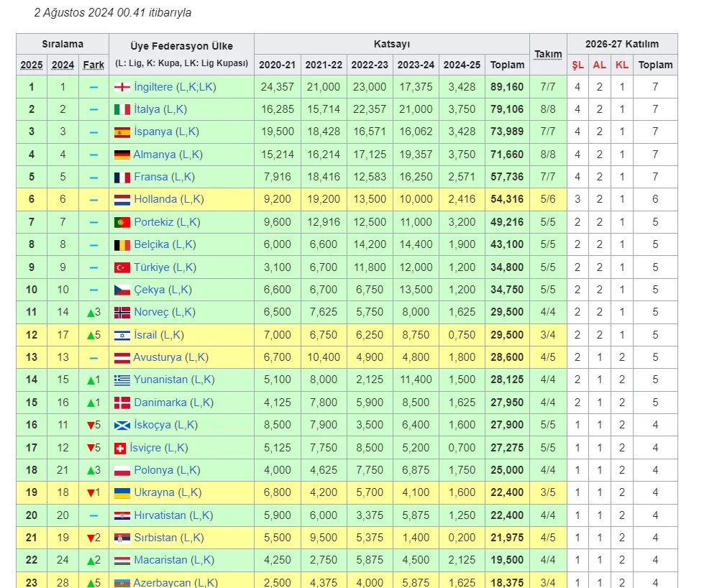
Task: Click the England flag icon
Action: click(122, 87)
